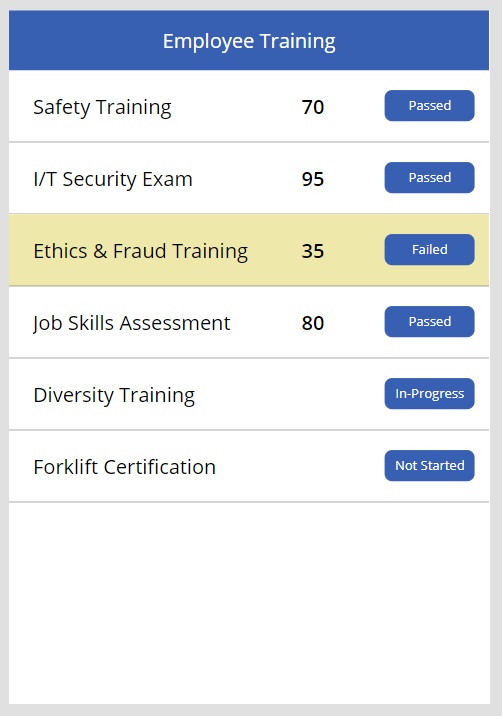Select the I/T Security Exam title
502x716 pixels.
tap(113, 179)
